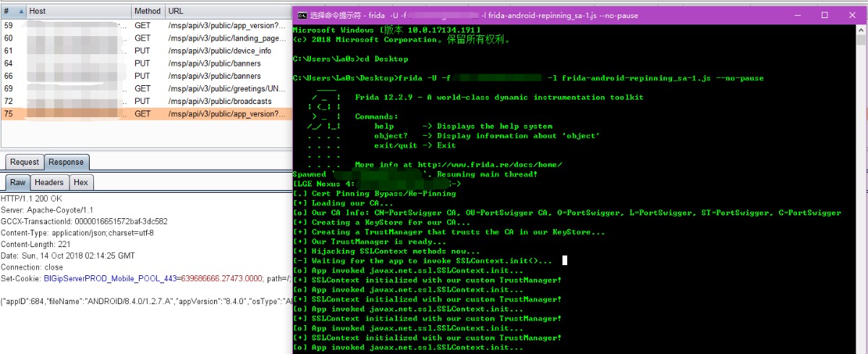868x354 pixels.
Task: Select request row 59 app_version
Action: point(146,25)
